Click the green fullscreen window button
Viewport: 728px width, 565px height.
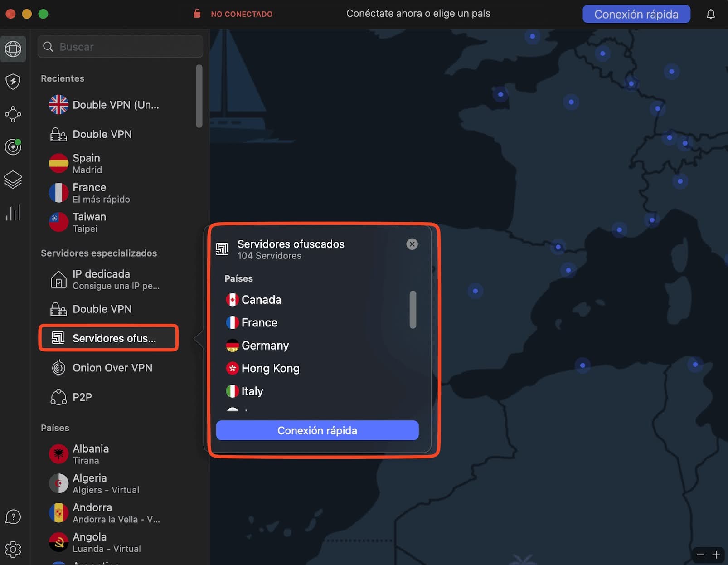pyautogui.click(x=43, y=14)
